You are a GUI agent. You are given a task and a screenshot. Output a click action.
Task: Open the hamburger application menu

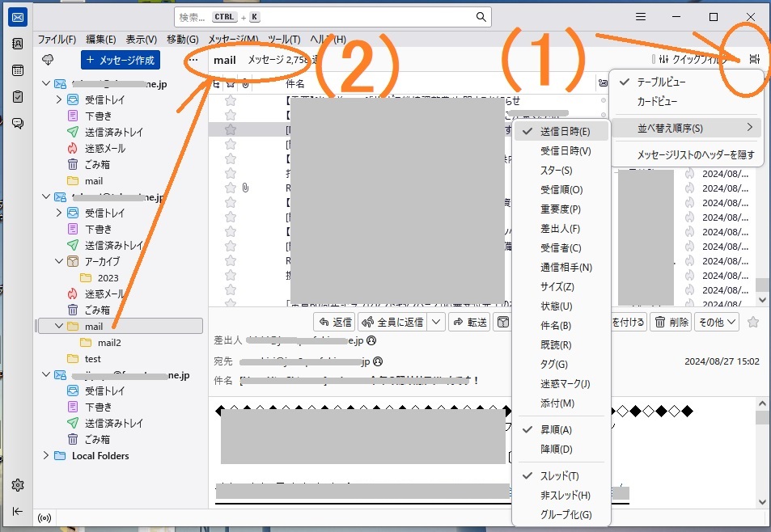(640, 17)
